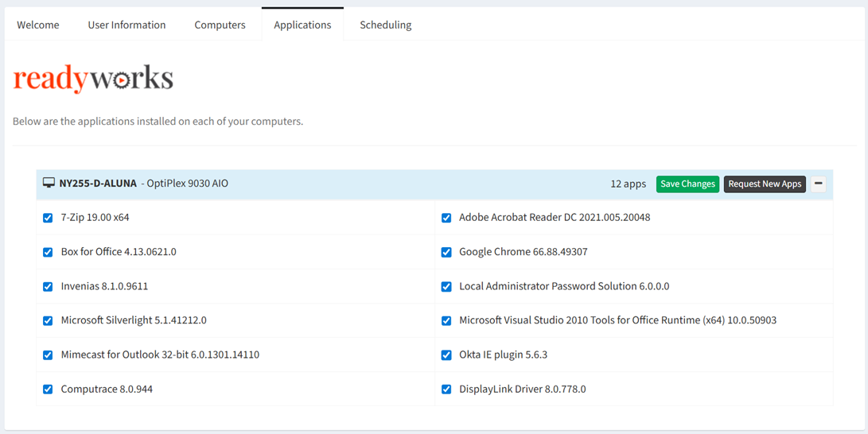Select the Applications tab
The width and height of the screenshot is (868, 434).
[303, 25]
